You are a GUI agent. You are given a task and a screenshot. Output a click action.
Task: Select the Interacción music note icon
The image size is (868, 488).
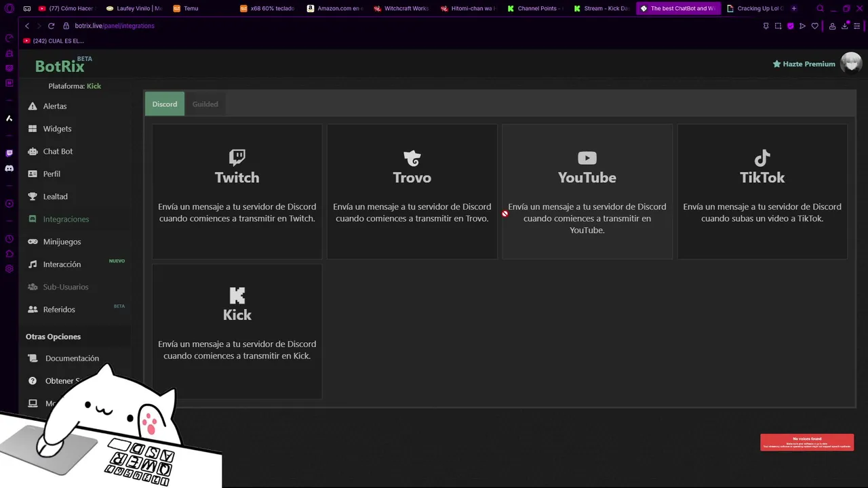(33, 264)
